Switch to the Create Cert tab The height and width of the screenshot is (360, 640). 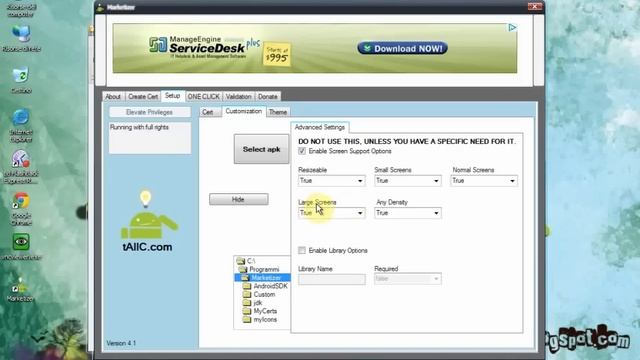coord(143,97)
